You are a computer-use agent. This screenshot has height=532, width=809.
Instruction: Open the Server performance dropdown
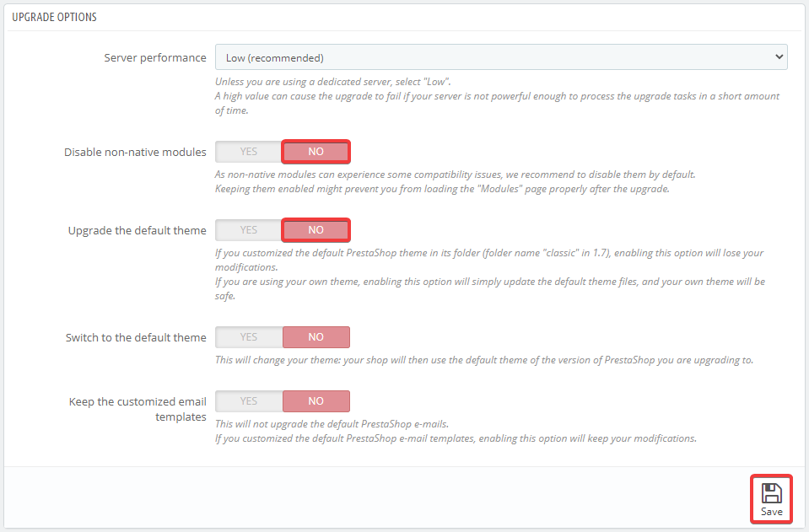click(x=500, y=57)
